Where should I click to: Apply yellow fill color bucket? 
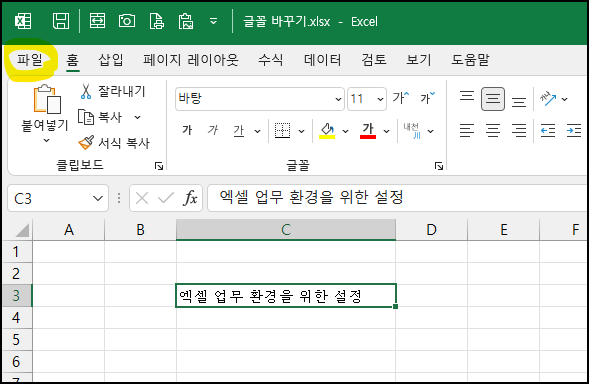[327, 131]
